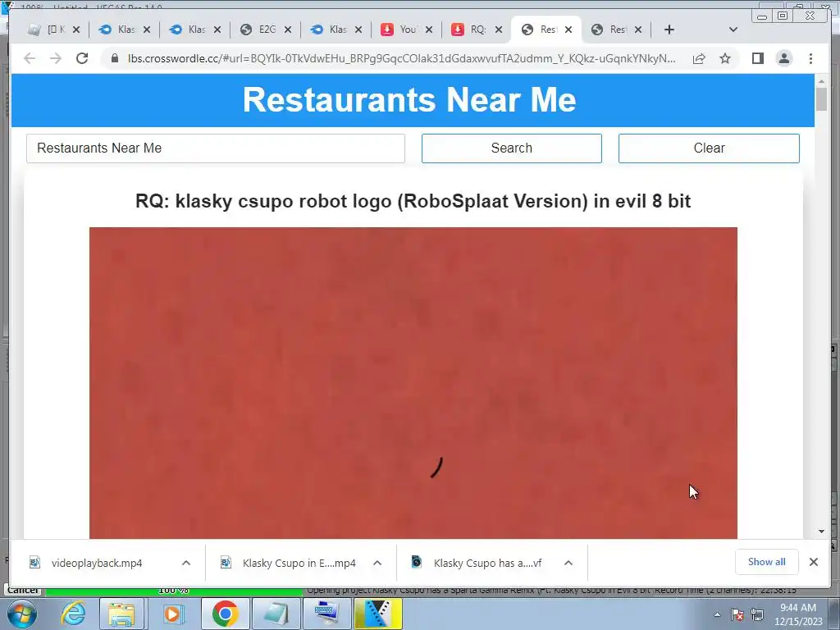840x630 pixels.
Task: Open Windows Explorer from the taskbar
Action: coord(121,614)
